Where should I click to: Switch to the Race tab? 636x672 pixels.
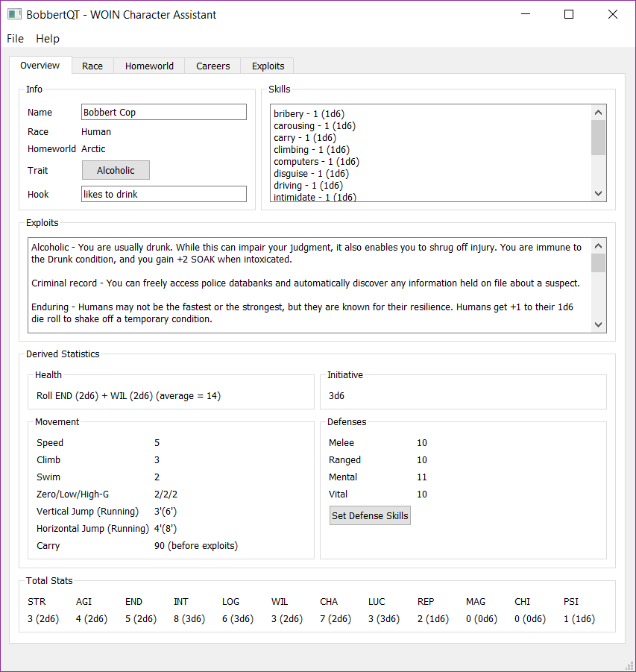point(92,66)
